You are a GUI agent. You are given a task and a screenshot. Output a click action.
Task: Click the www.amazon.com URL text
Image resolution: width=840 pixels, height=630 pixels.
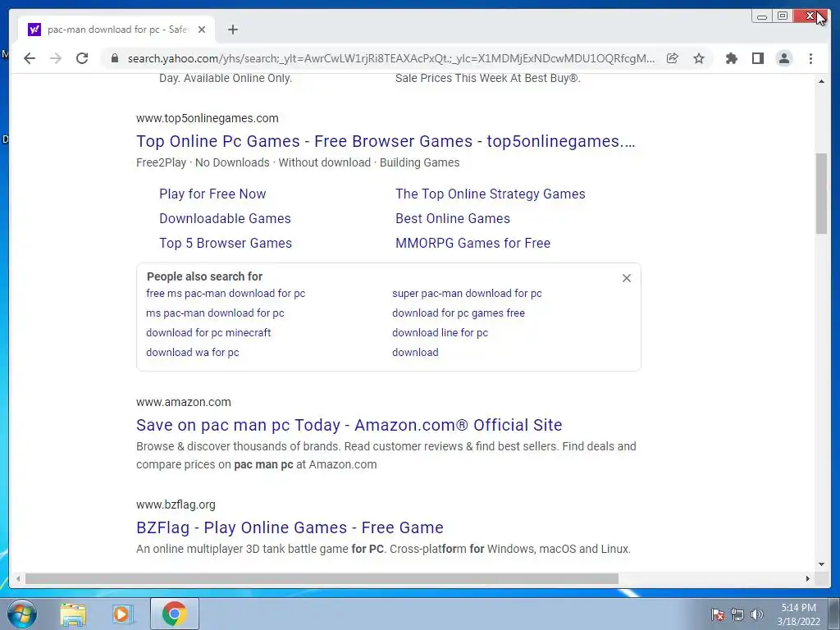click(183, 402)
